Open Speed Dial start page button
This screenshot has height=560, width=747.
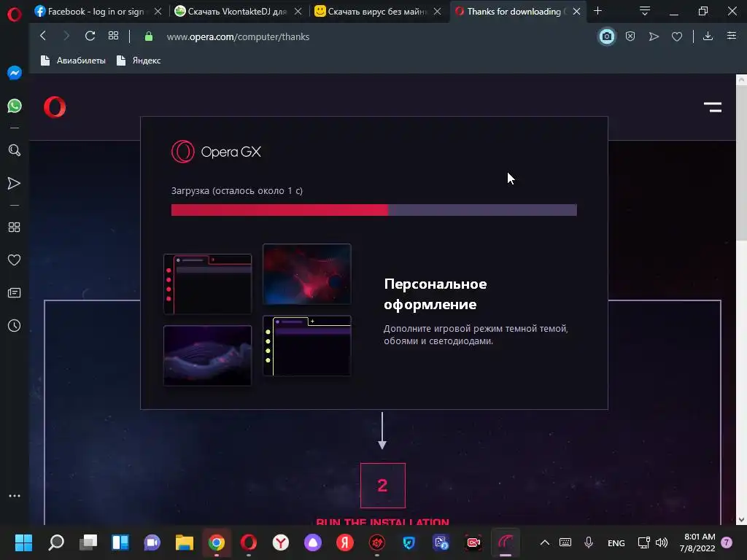(x=113, y=36)
